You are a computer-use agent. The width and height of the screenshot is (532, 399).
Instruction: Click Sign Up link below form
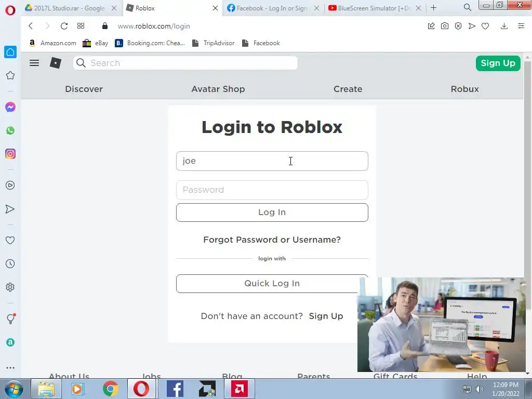pos(326,316)
